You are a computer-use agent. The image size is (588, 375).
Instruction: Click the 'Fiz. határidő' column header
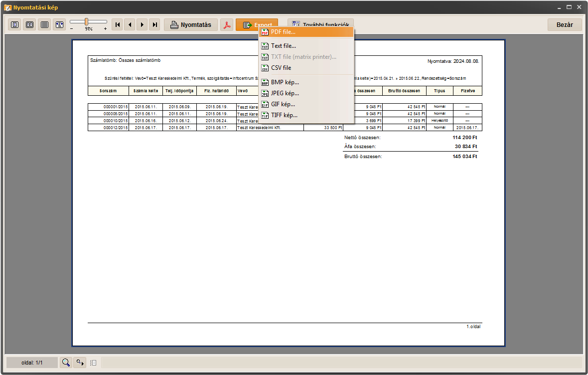click(x=216, y=91)
